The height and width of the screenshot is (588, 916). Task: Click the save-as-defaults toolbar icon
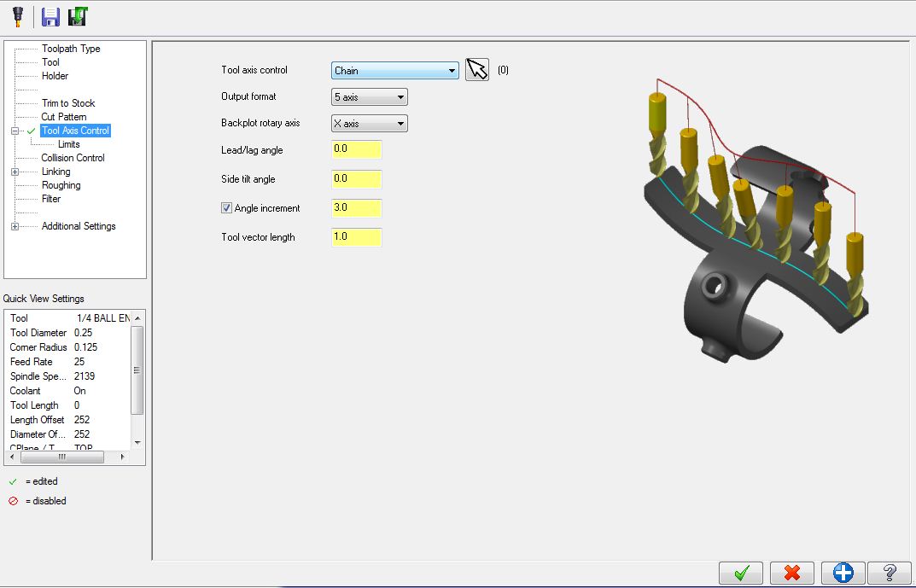point(78,15)
